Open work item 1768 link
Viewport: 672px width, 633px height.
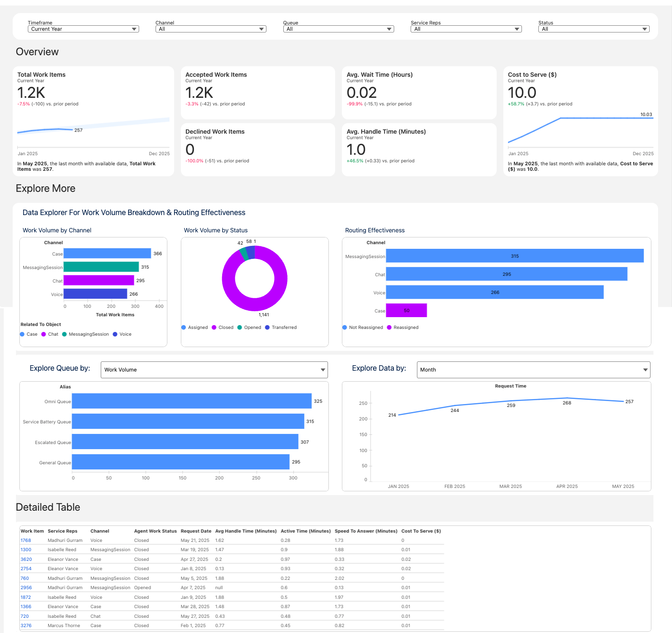(26, 540)
